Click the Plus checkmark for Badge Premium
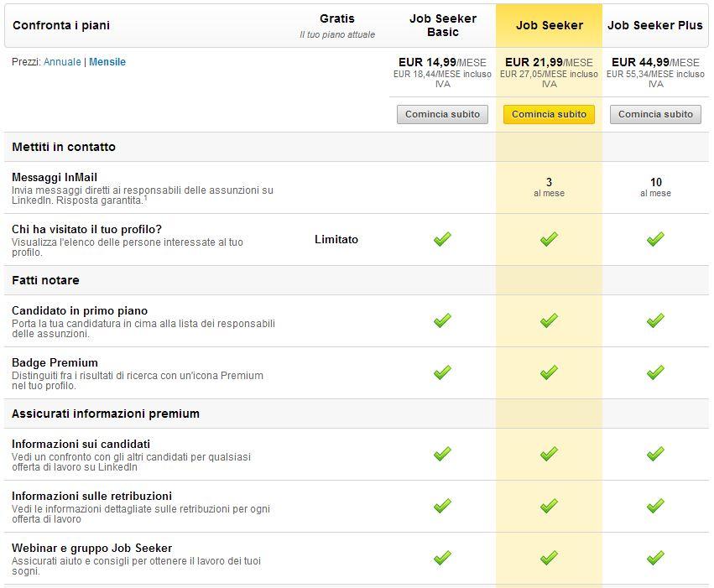The height and width of the screenshot is (588, 714). (x=655, y=372)
